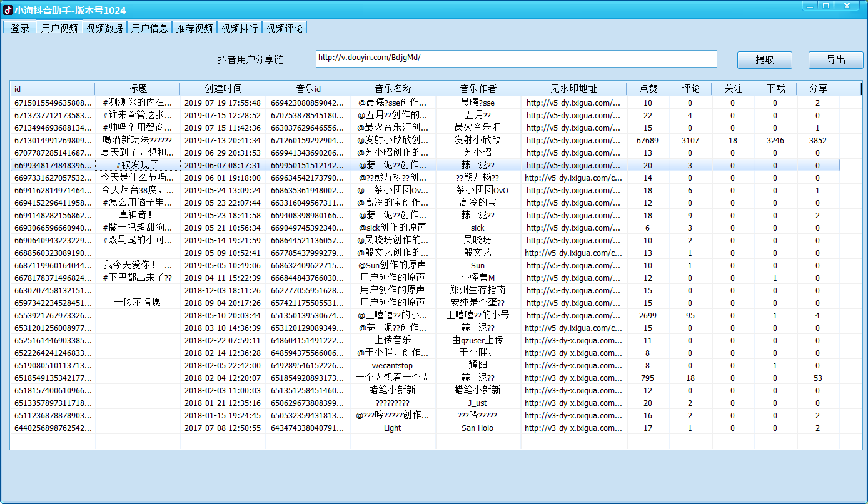Image resolution: width=868 pixels, height=504 pixels.
Task: Open the 视频评论 tab
Action: tap(285, 28)
